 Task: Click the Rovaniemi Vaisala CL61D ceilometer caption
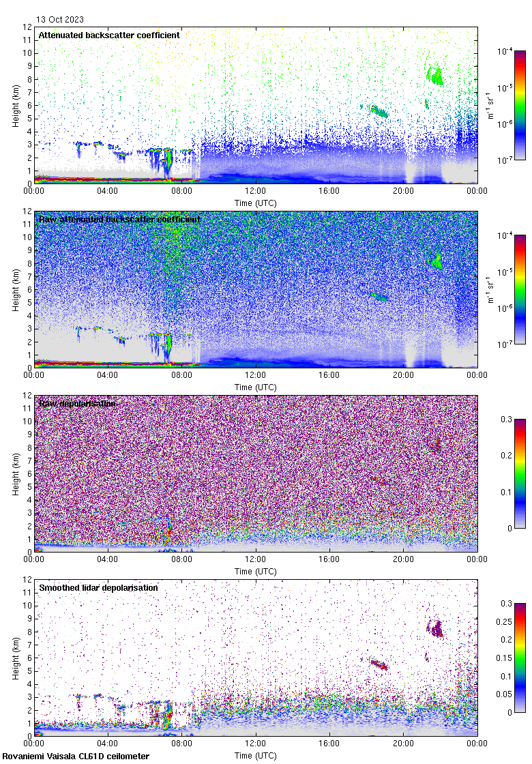click(x=76, y=756)
